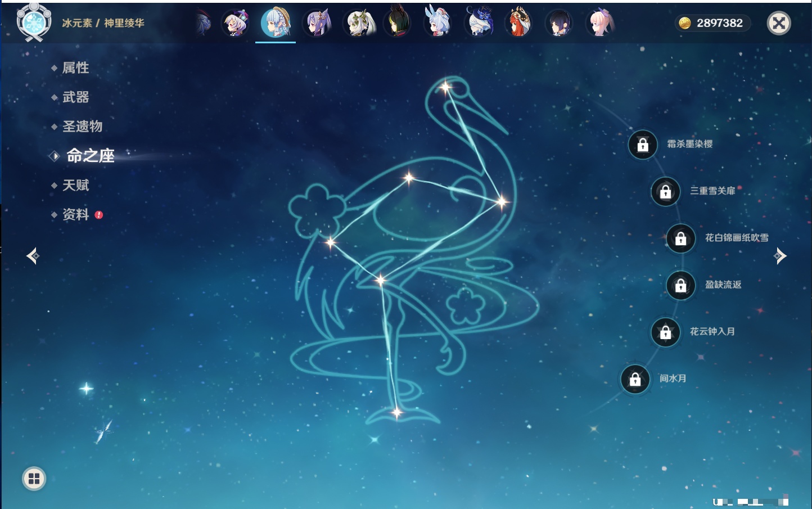
Task: Switch to avatar with dark blue top hat
Action: [x=479, y=23]
